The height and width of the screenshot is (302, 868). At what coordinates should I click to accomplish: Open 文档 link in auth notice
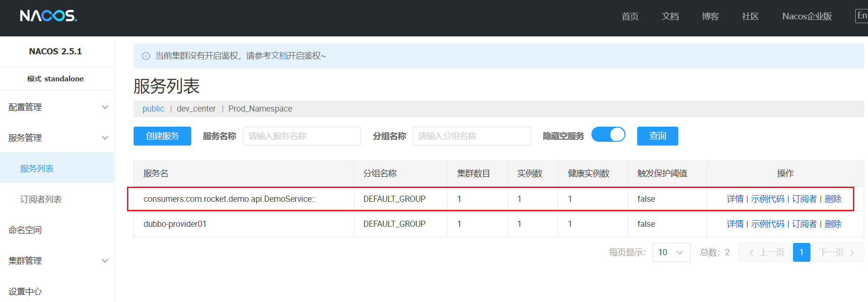279,56
